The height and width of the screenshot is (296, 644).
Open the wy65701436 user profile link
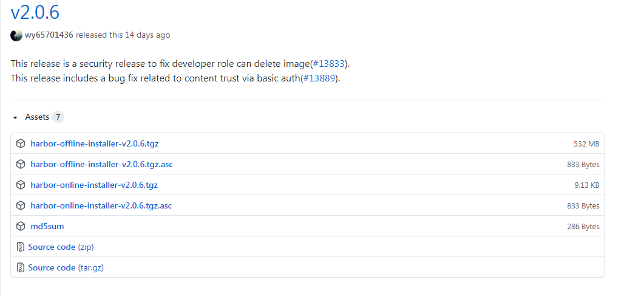click(49, 35)
